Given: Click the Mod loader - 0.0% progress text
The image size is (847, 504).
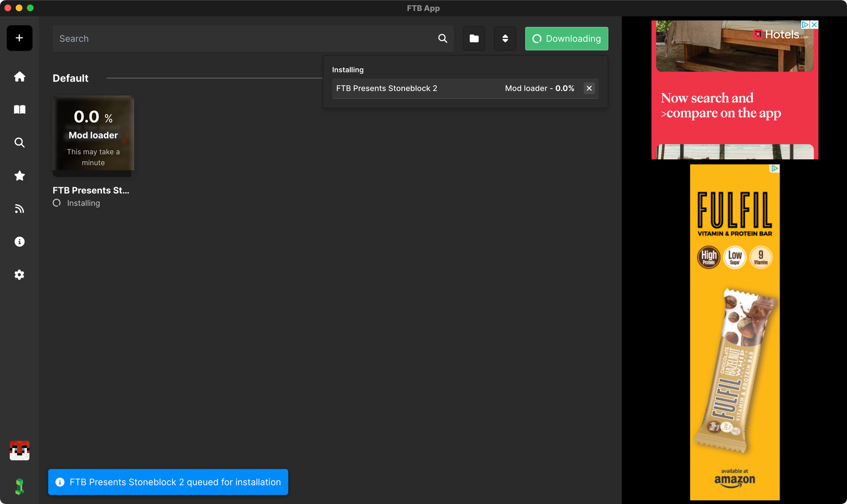Looking at the screenshot, I should click(x=540, y=88).
